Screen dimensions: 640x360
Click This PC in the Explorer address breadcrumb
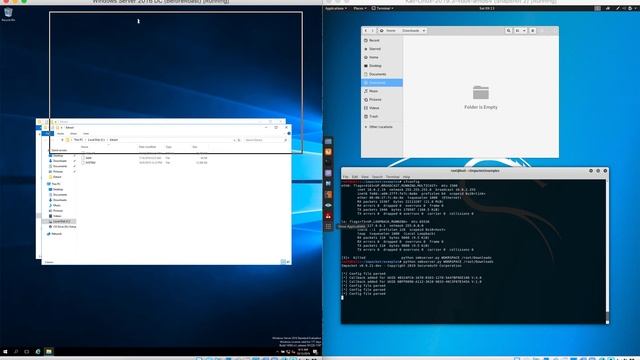(78, 140)
